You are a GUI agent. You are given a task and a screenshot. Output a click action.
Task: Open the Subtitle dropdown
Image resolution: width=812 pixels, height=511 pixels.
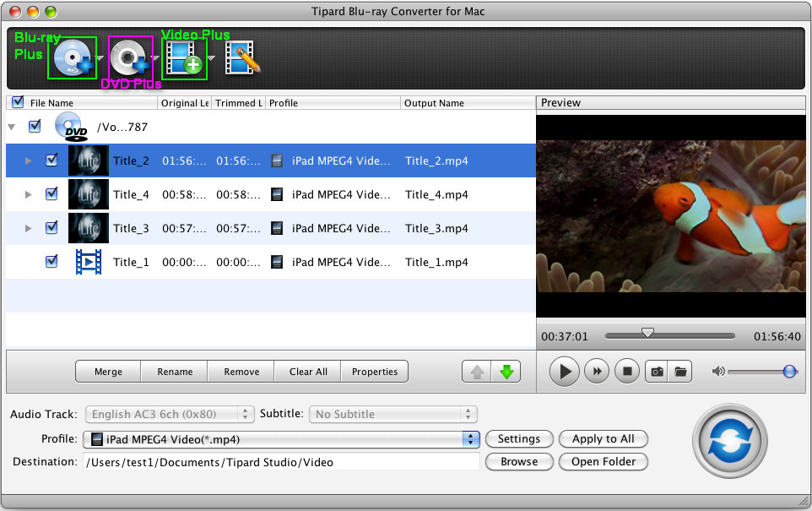coord(393,414)
